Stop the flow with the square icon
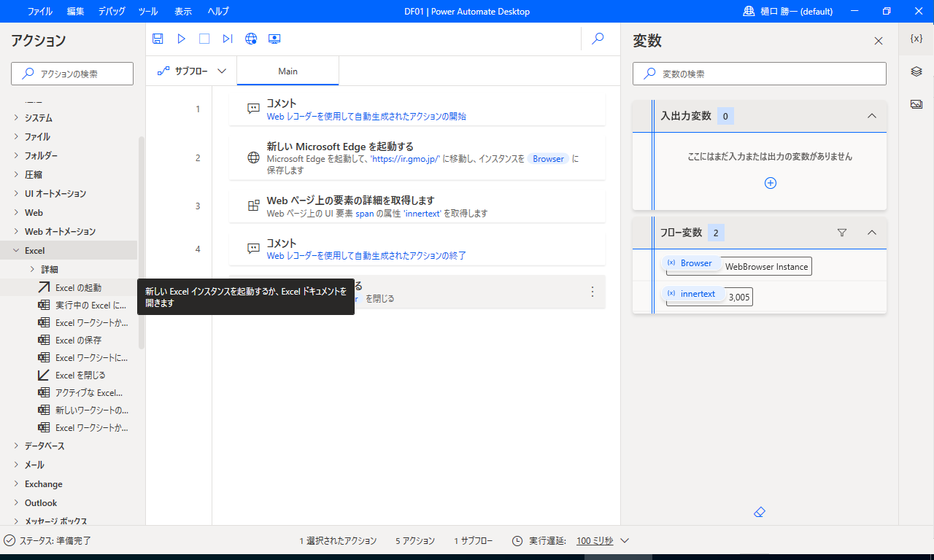Image resolution: width=934 pixels, height=560 pixels. click(x=204, y=39)
